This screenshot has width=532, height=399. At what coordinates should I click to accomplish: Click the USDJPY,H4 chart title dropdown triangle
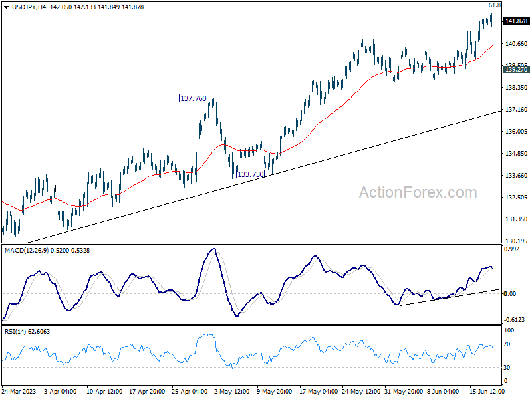coord(6,7)
